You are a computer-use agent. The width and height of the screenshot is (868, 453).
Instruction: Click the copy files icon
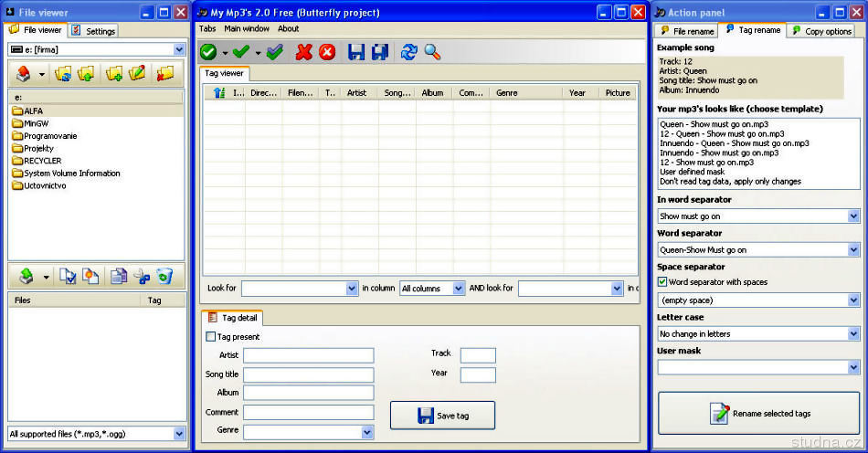coord(119,276)
